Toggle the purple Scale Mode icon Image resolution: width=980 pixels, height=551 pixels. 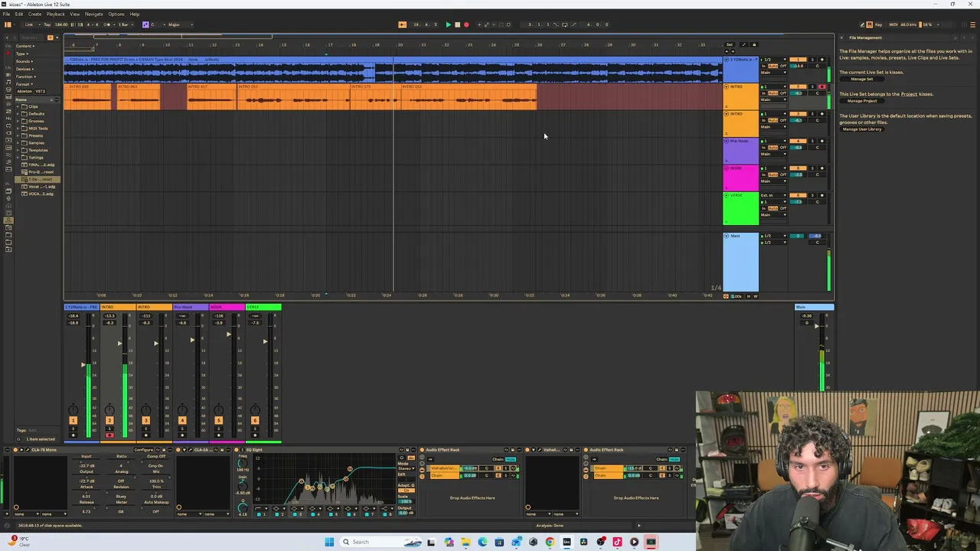point(145,24)
